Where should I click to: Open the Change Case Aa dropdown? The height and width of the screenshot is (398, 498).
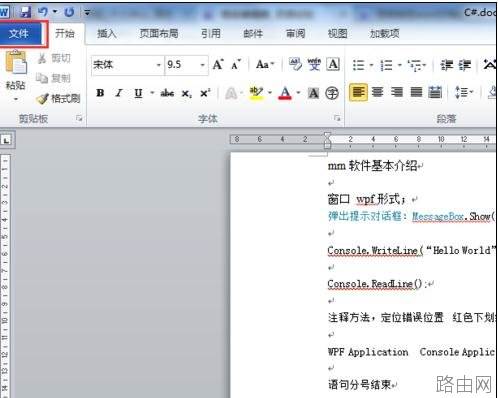point(265,64)
